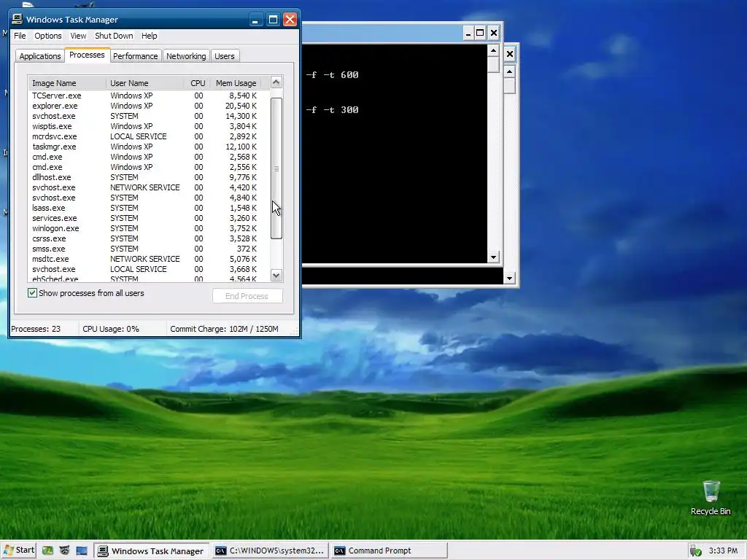This screenshot has height=560, width=747.
Task: Select the mcrdsvc.exe process
Action: click(144, 136)
